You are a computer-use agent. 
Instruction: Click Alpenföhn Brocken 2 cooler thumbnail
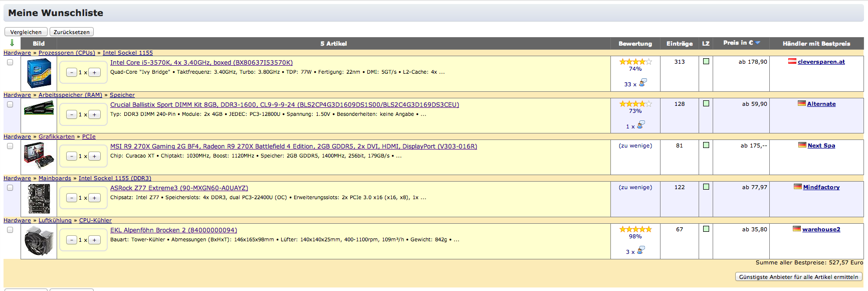39,241
